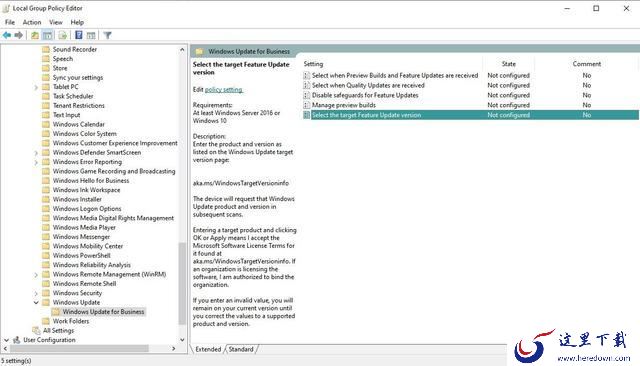The image size is (640, 366).
Task: Sort by the Comment column header
Action: 587,64
